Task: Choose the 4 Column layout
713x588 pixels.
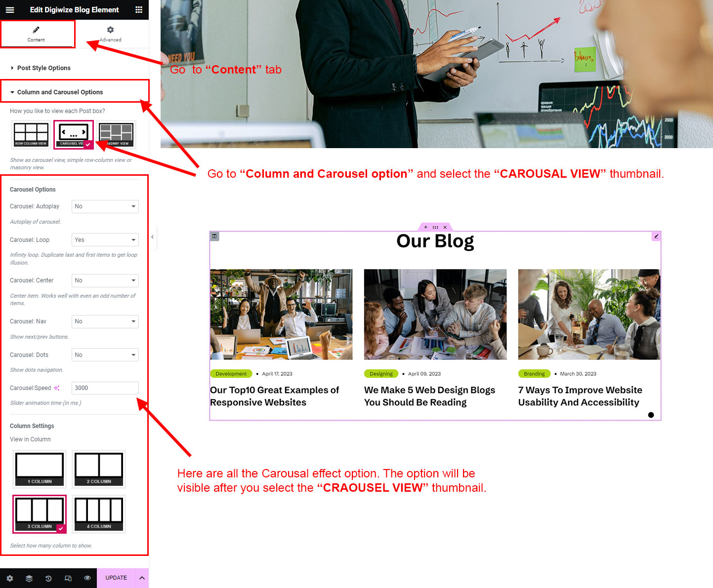Action: point(99,514)
